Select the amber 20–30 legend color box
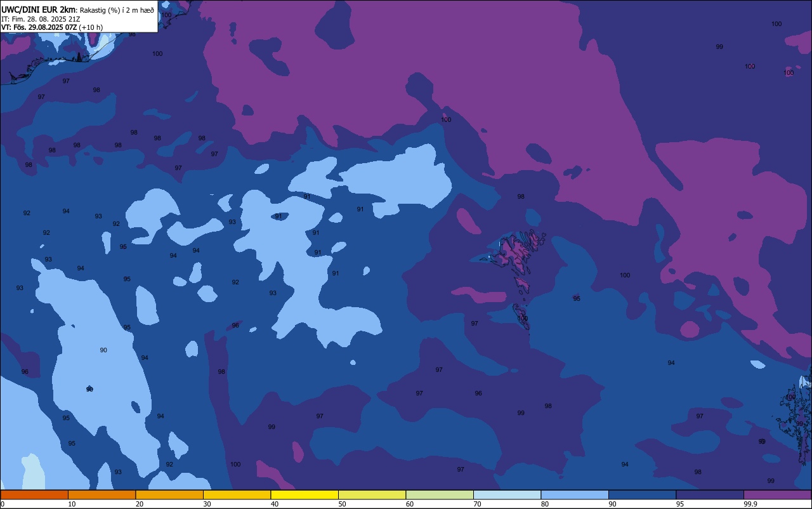Viewport: 812px width, 509px height. point(169,494)
